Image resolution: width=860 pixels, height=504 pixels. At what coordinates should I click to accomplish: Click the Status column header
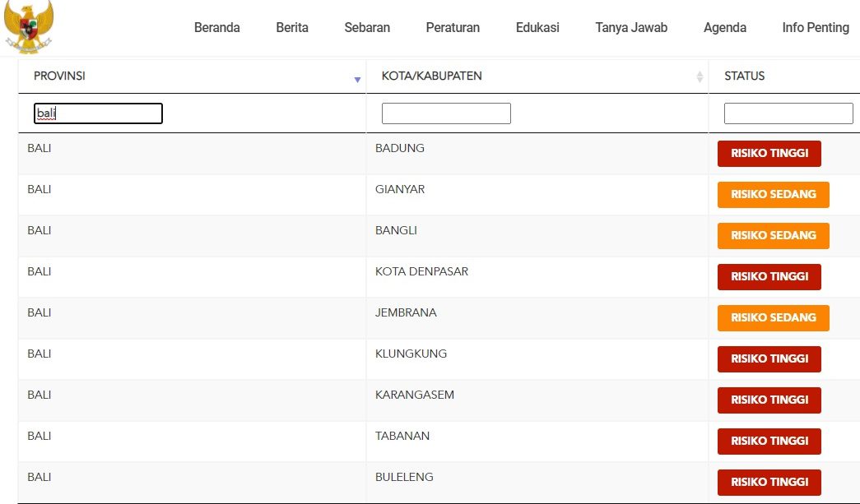click(745, 76)
